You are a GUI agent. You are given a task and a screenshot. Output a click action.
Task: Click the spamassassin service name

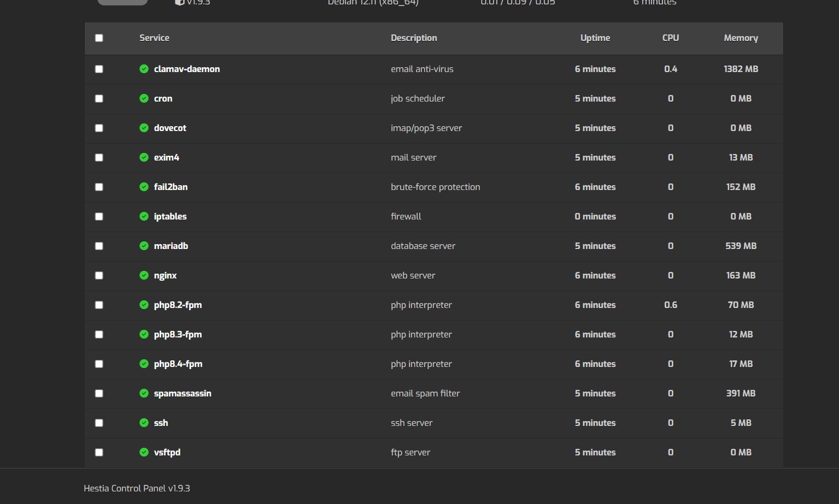[x=183, y=393]
